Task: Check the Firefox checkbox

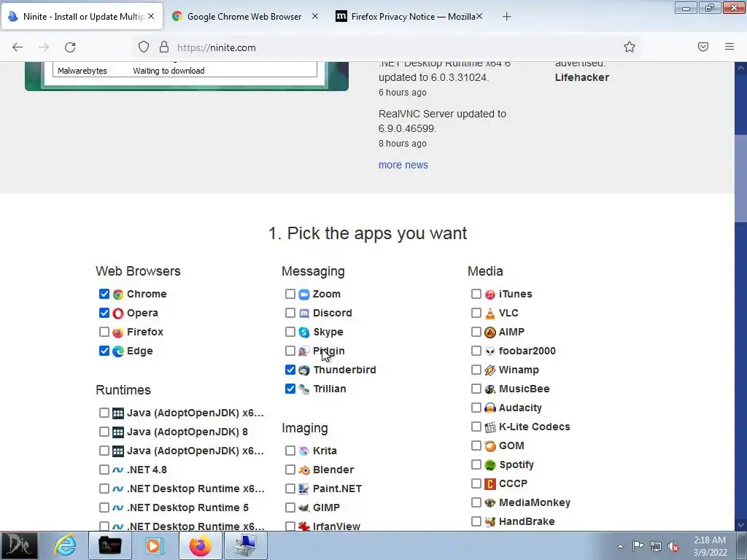Action: point(104,332)
